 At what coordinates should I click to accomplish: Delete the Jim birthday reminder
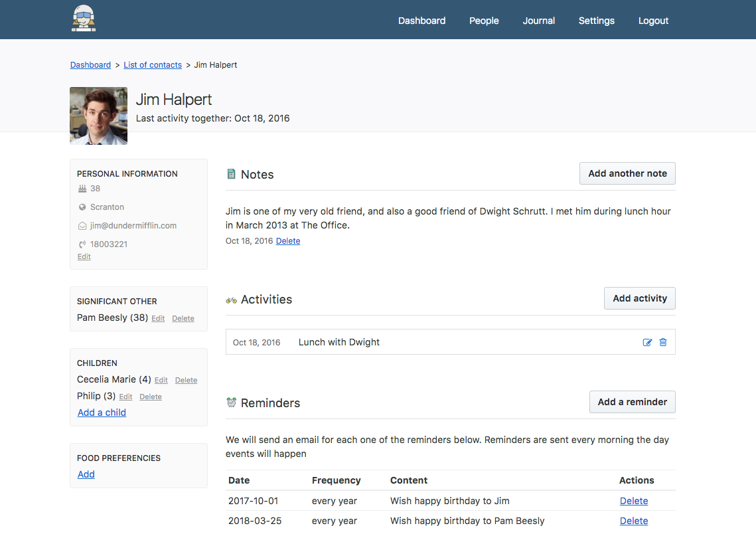tap(633, 501)
